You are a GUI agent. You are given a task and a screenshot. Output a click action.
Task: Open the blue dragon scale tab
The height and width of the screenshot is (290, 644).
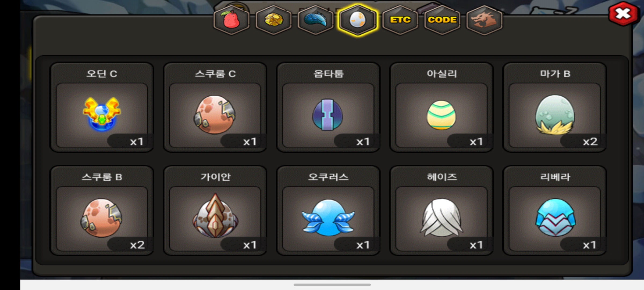pos(316,20)
